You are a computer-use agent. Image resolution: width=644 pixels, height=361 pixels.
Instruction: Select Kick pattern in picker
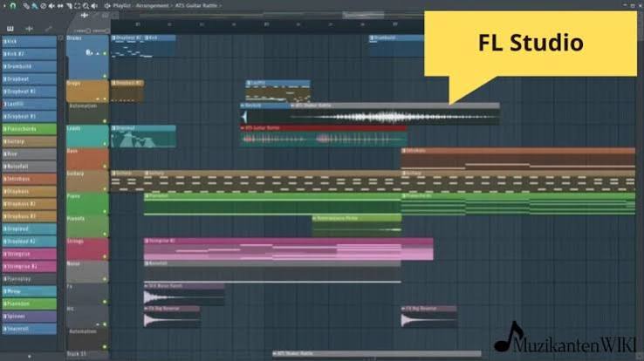[29, 42]
